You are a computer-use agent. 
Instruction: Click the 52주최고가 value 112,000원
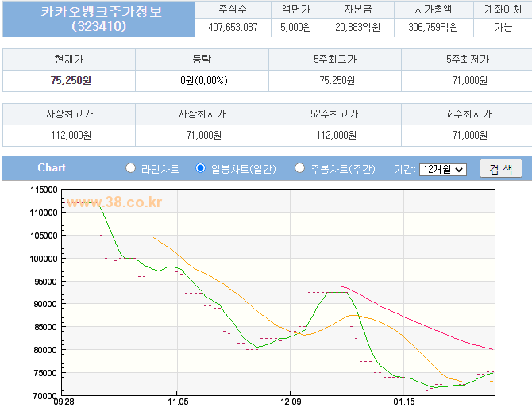click(x=336, y=135)
